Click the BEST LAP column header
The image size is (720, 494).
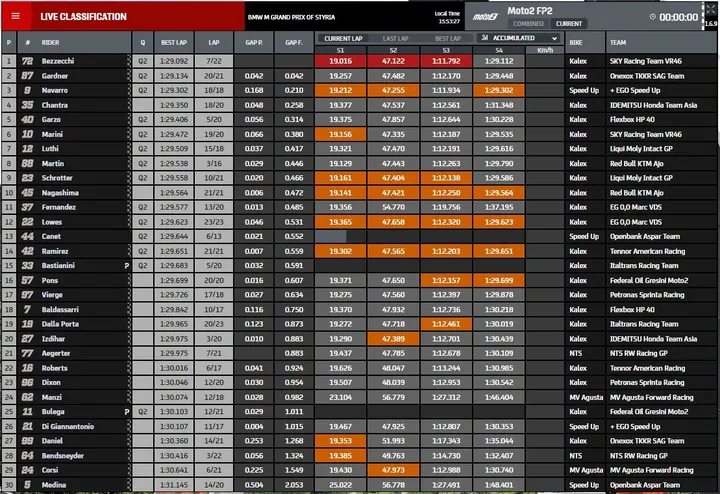pyautogui.click(x=174, y=42)
